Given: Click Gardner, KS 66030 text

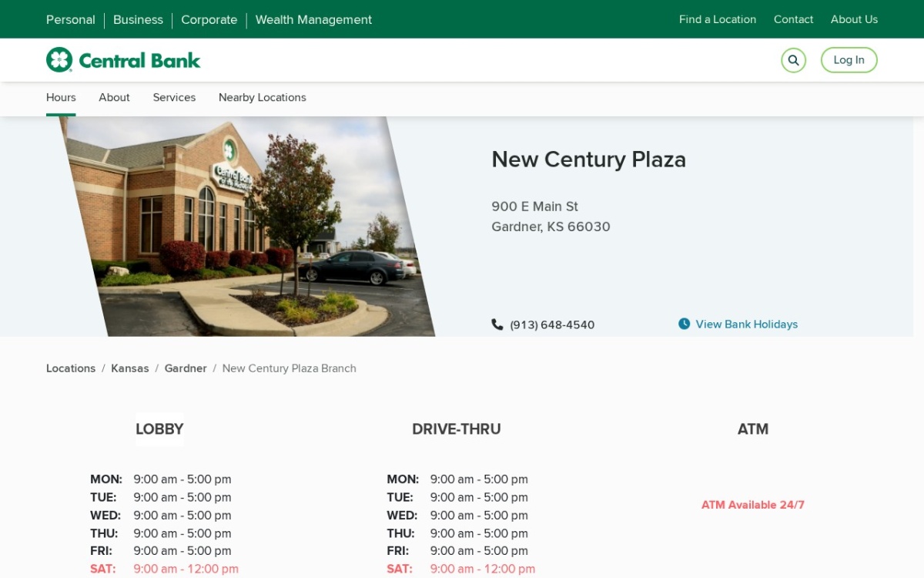Looking at the screenshot, I should click(551, 227).
